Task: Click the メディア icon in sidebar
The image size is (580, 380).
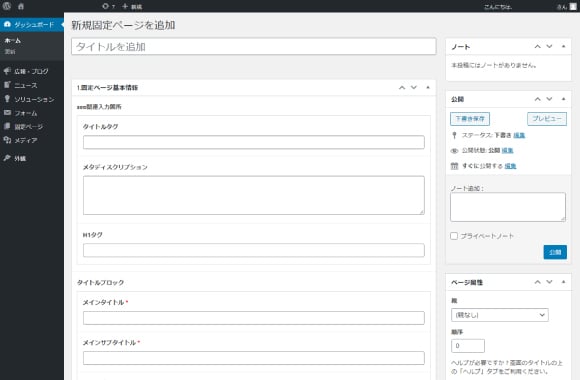Action: click(x=7, y=140)
